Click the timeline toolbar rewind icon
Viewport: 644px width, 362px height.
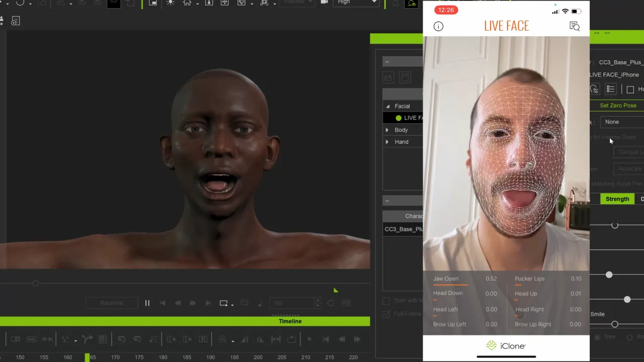pos(342,339)
